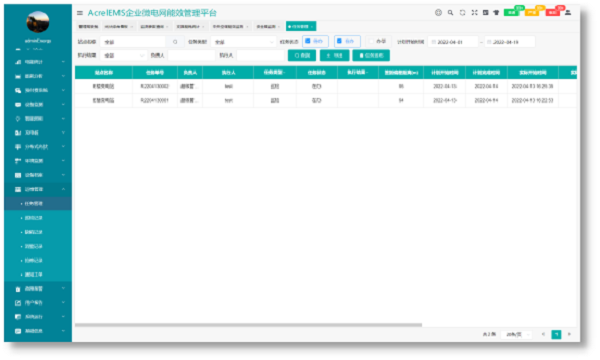
Task: Click the adminEnergy avatar photo
Action: tap(38, 22)
